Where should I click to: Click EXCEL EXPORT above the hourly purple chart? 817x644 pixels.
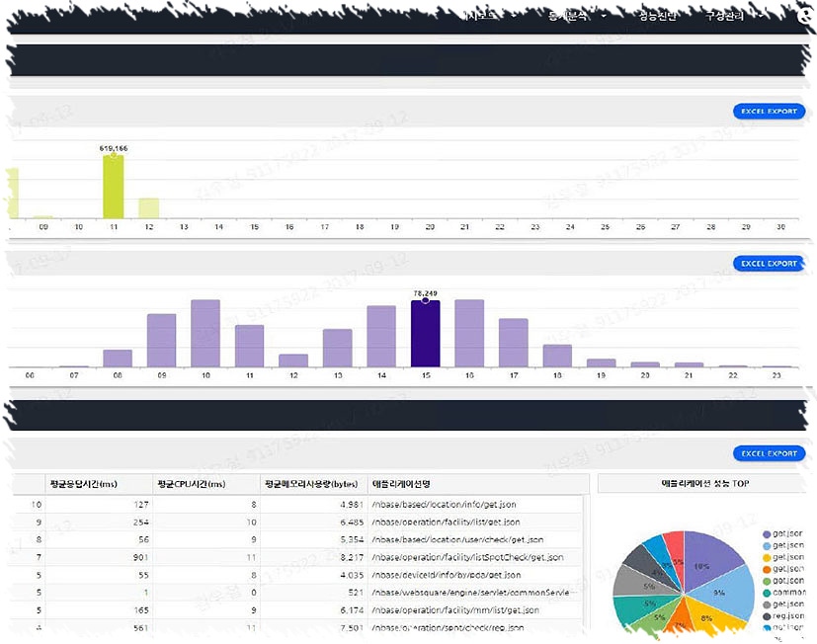(769, 263)
